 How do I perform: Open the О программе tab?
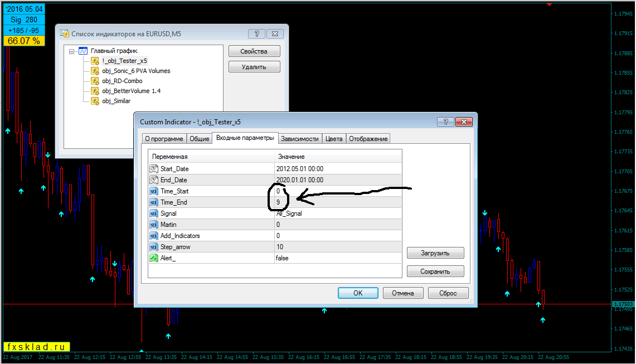[x=164, y=139]
